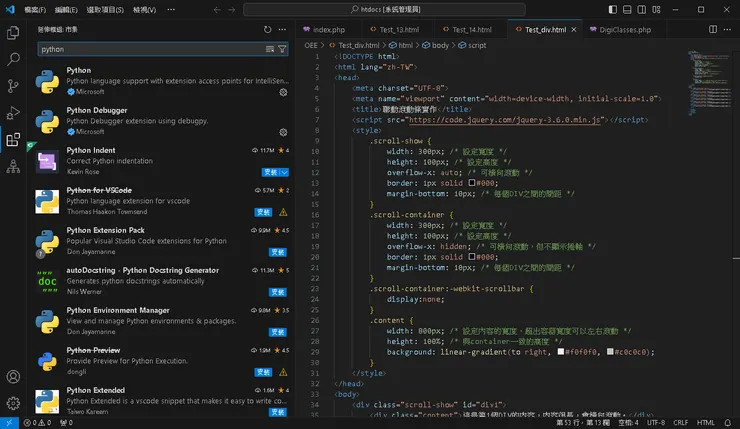Open the Search view in activity bar
This screenshot has width=740, height=429.
tap(13, 60)
